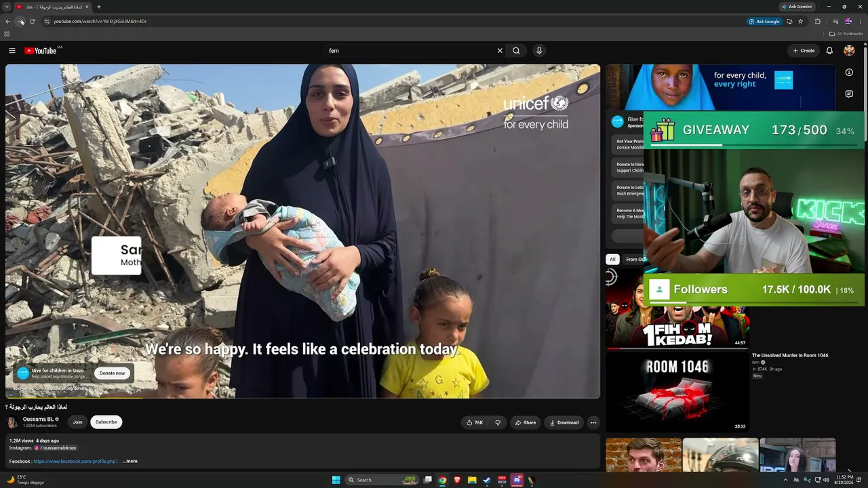Viewport: 868px width, 488px height.
Task: Open the tab search dropdown arrow
Action: click(7, 7)
